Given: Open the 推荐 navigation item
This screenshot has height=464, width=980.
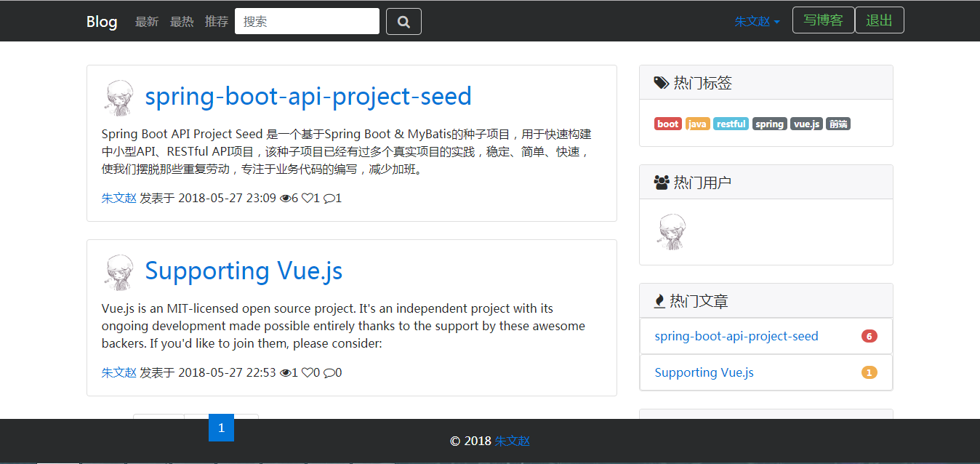Looking at the screenshot, I should pos(217,21).
